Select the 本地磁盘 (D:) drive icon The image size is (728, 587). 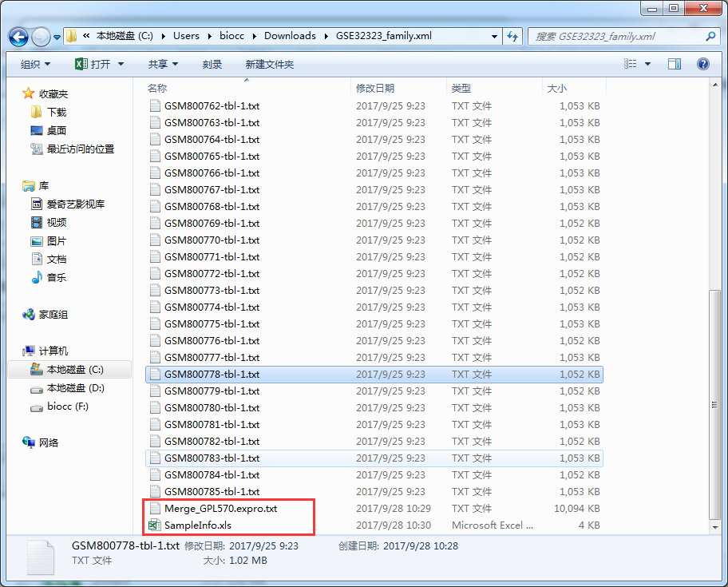point(36,388)
